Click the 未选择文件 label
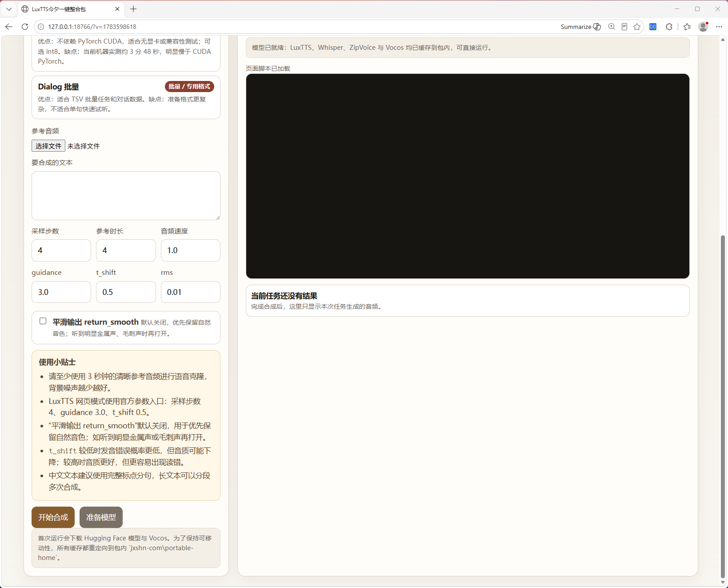 pyautogui.click(x=84, y=146)
